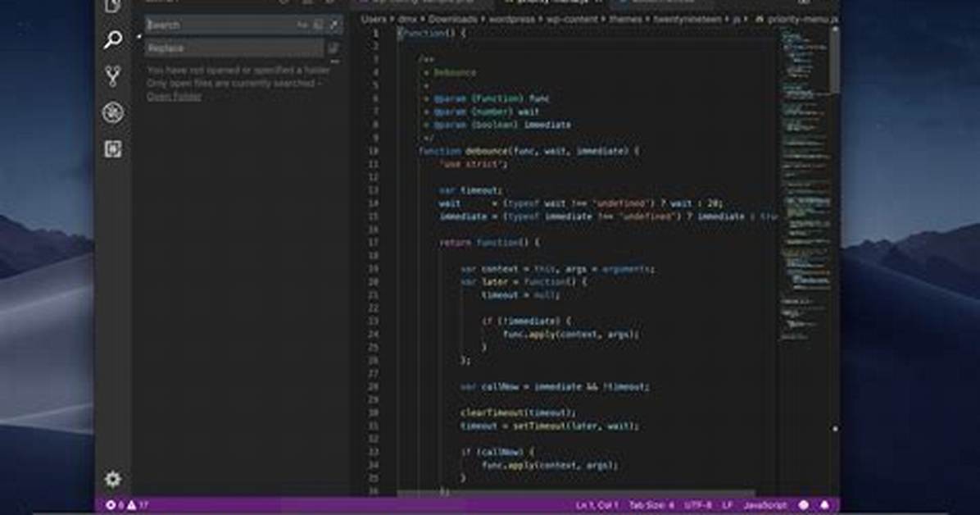Click the "if (callNow) {" line
Viewport: 980px width, 515px height.
pyautogui.click(x=497, y=452)
